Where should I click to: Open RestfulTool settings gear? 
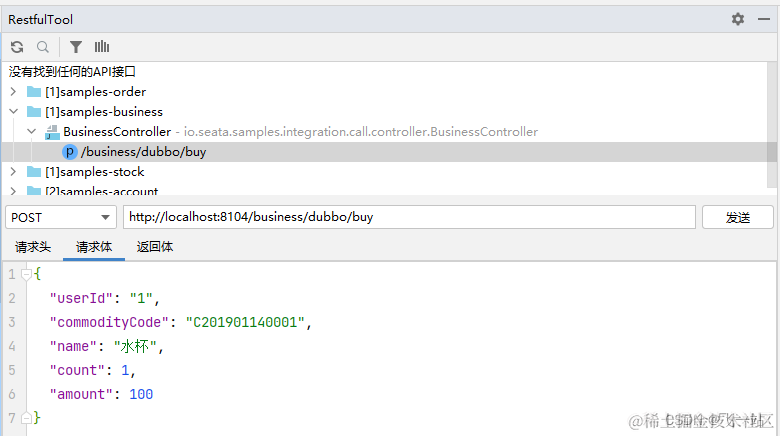(x=738, y=19)
